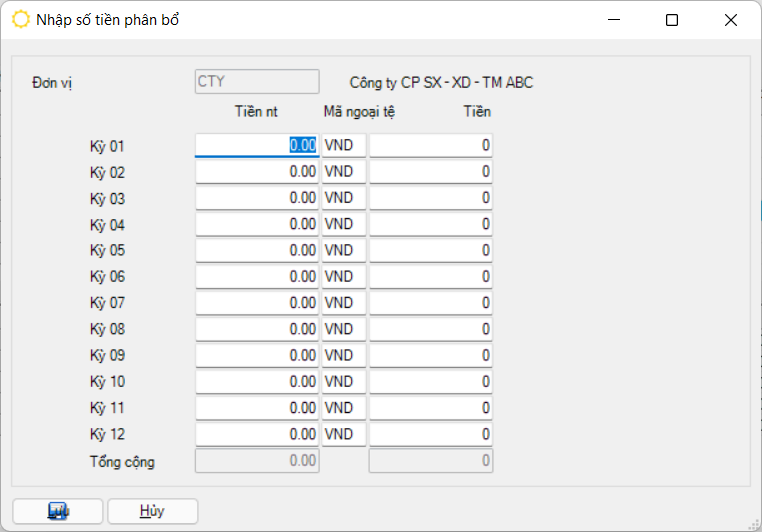Select the Kỳ 09 Tiền amount field

pos(431,355)
